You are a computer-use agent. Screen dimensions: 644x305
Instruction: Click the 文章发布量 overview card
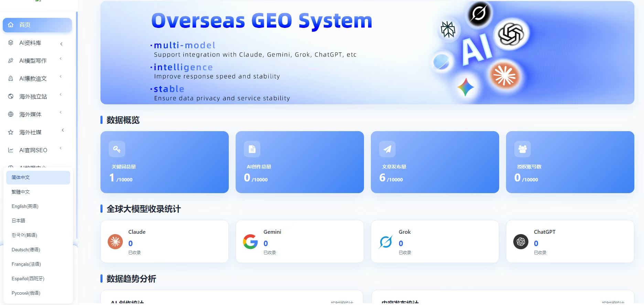click(x=435, y=162)
